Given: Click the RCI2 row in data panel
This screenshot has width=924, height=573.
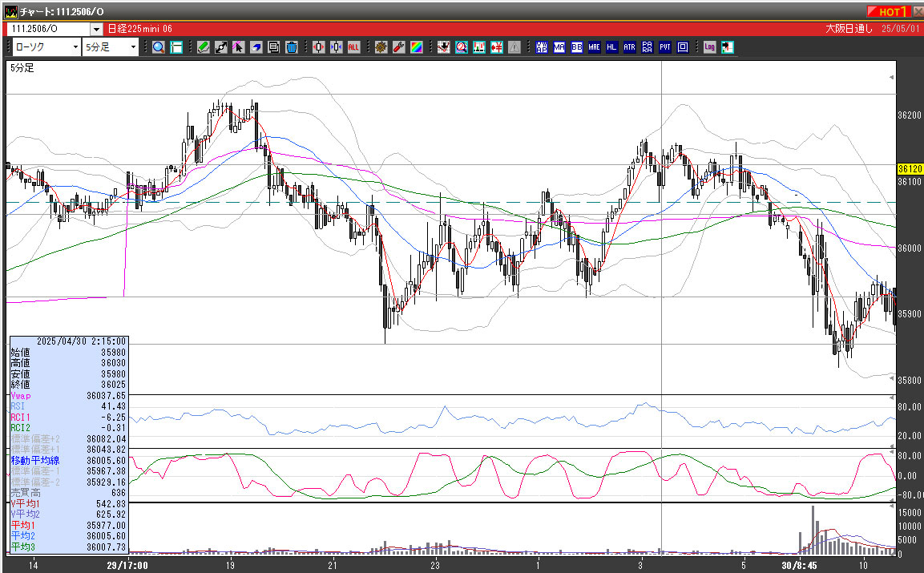Looking at the screenshot, I should [x=68, y=428].
